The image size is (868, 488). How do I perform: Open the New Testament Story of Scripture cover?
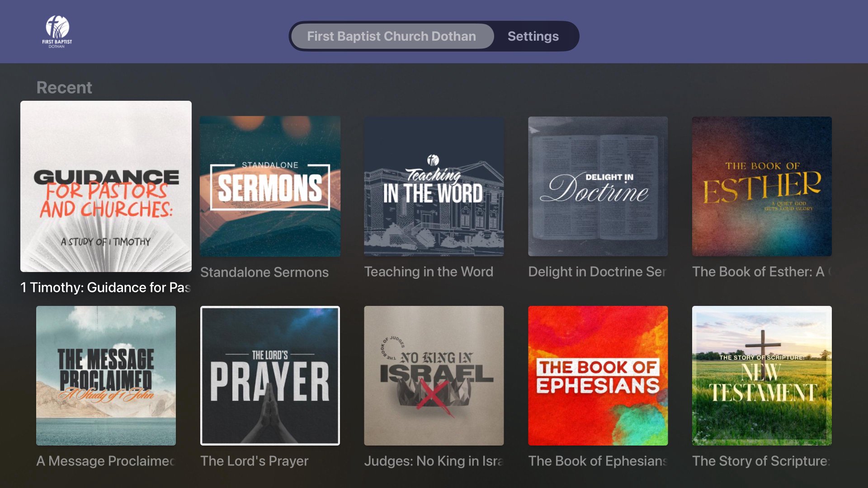(x=761, y=375)
